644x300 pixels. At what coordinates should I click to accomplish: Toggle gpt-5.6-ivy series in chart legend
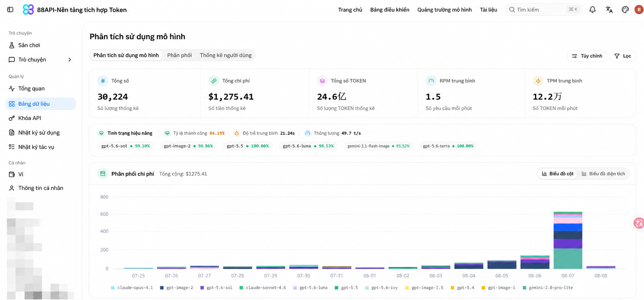381,288
